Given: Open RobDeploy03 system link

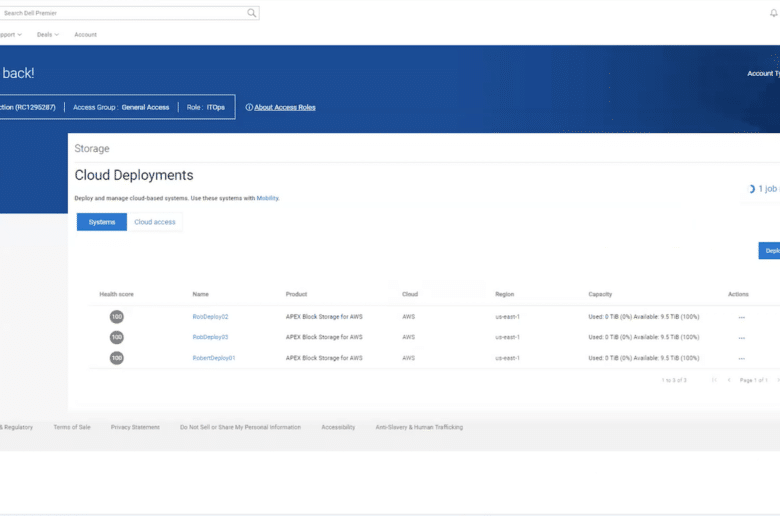Looking at the screenshot, I should coord(210,337).
